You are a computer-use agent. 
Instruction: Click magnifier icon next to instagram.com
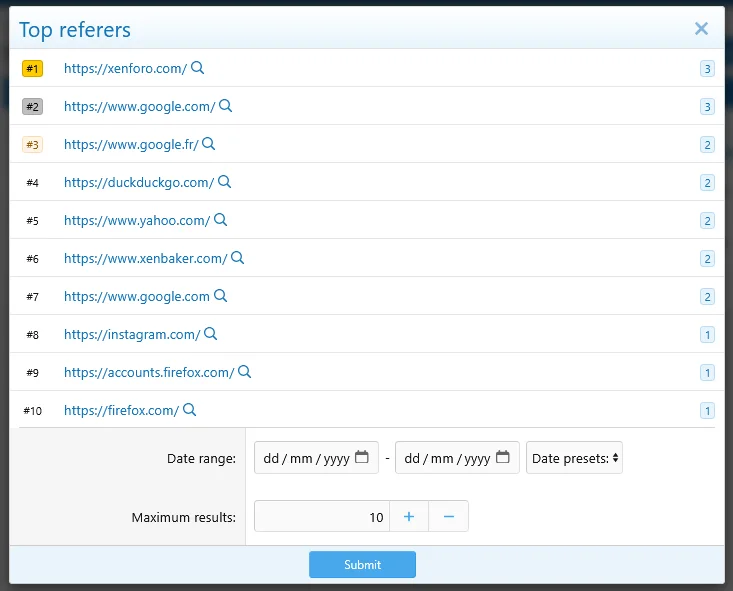click(211, 334)
